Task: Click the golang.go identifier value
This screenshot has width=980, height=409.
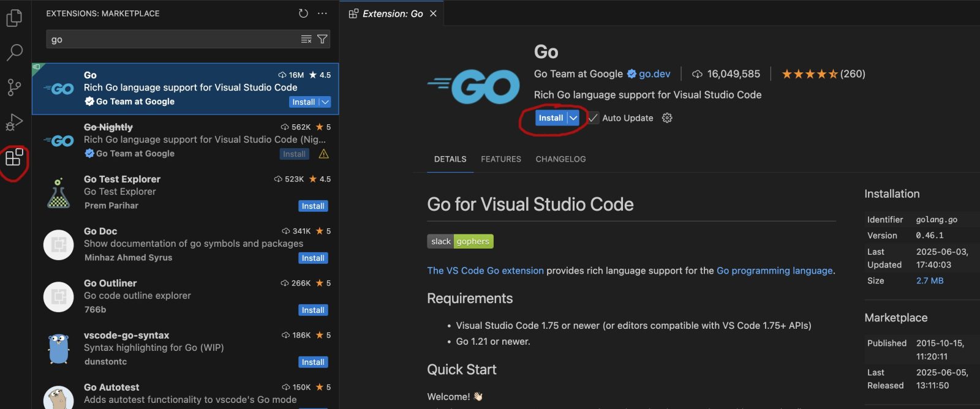Action: [937, 220]
